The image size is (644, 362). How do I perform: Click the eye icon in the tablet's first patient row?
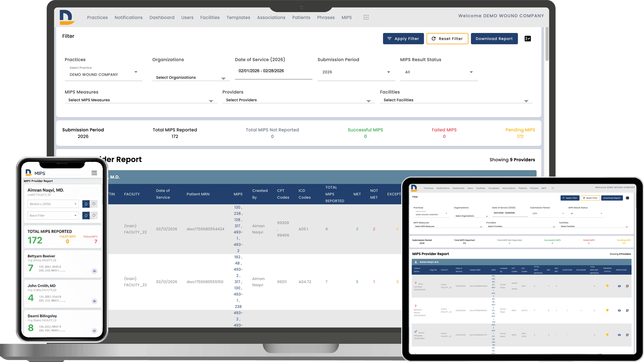coord(619,286)
